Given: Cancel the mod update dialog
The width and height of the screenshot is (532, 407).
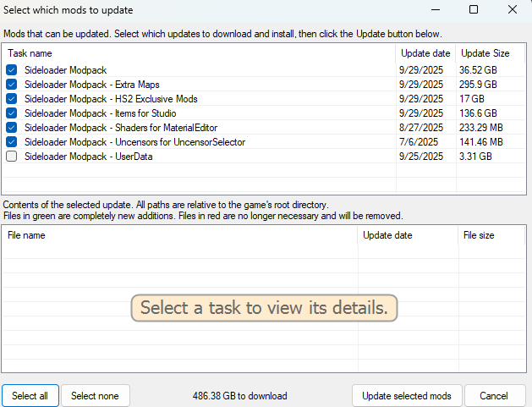Looking at the screenshot, I should tap(494, 396).
